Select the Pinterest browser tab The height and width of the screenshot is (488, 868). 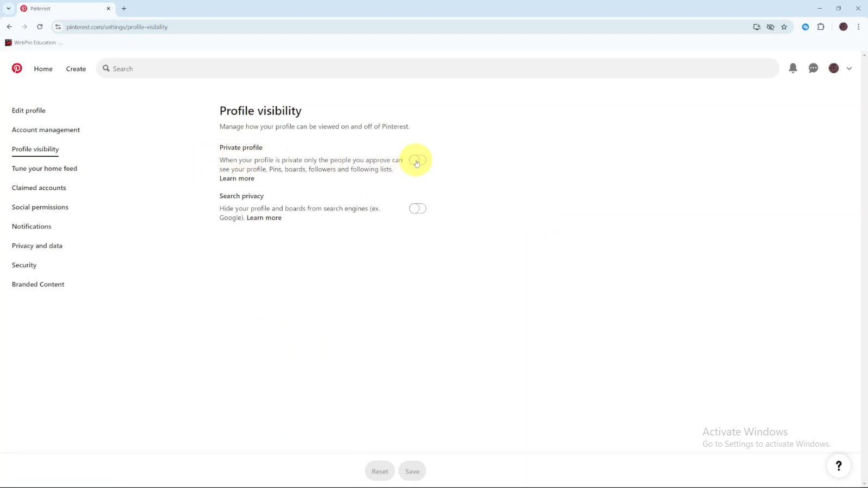click(x=65, y=9)
